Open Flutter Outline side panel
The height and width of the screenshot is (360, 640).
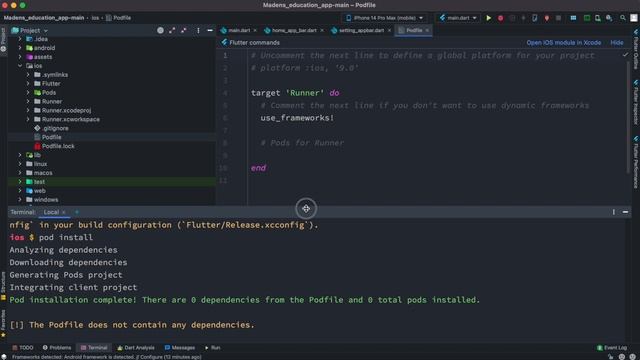[636, 49]
